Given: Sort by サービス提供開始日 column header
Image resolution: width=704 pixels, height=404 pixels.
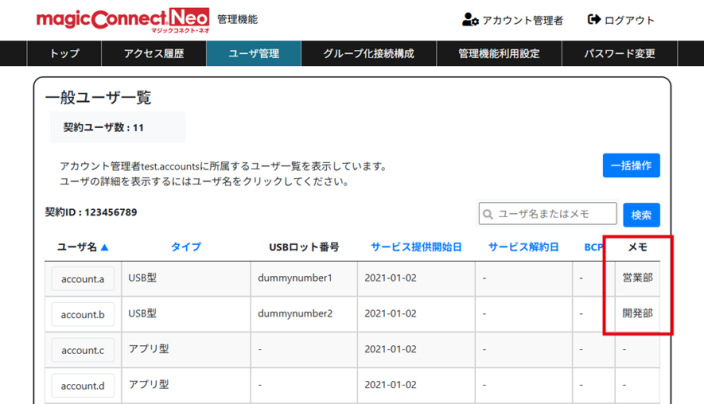Looking at the screenshot, I should tap(416, 247).
